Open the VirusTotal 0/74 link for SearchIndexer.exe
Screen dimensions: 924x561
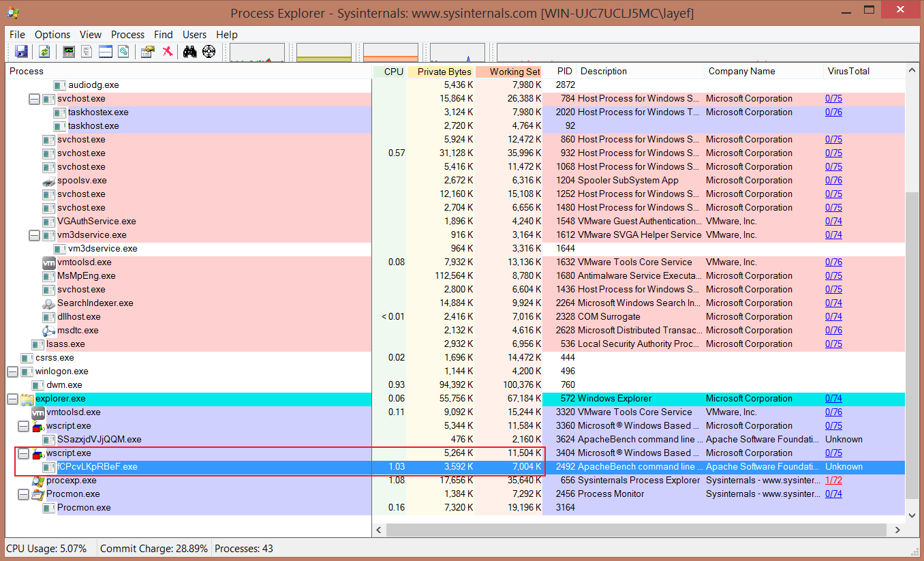(x=834, y=303)
